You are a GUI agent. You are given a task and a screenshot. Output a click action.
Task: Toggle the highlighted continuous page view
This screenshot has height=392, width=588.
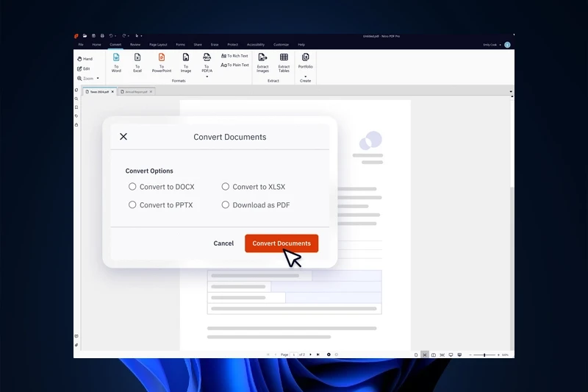pyautogui.click(x=425, y=355)
